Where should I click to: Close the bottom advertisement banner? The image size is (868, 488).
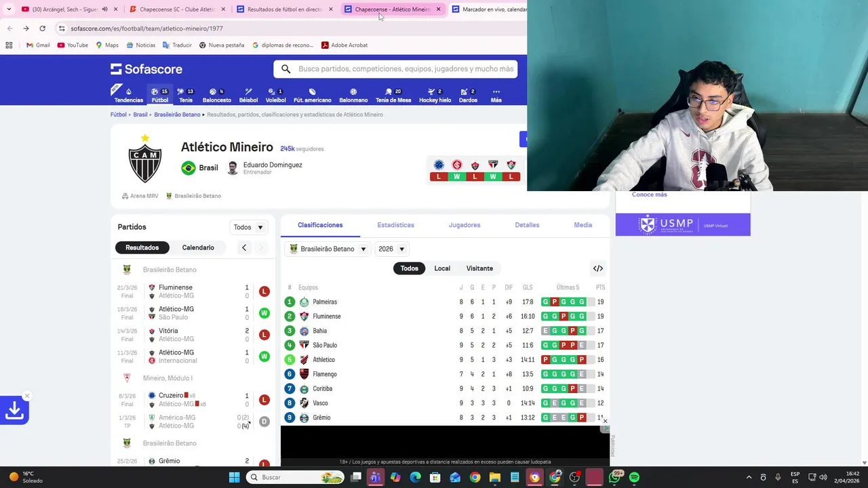point(605,421)
